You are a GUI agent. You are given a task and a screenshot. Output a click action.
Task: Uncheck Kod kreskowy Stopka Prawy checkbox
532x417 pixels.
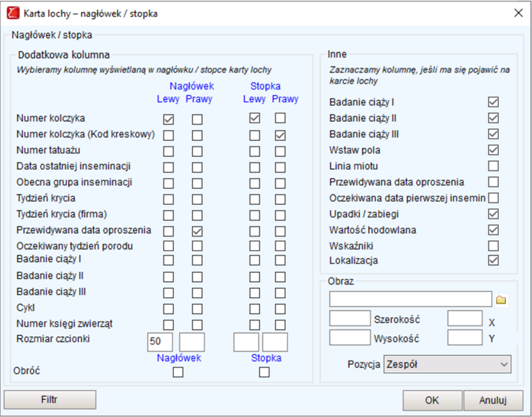pos(280,135)
